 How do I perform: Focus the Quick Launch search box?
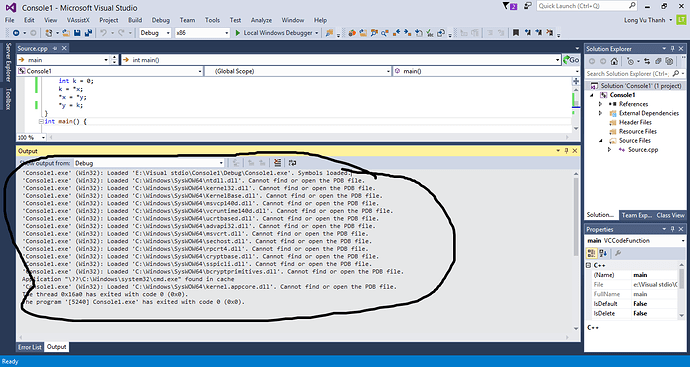tap(587, 6)
